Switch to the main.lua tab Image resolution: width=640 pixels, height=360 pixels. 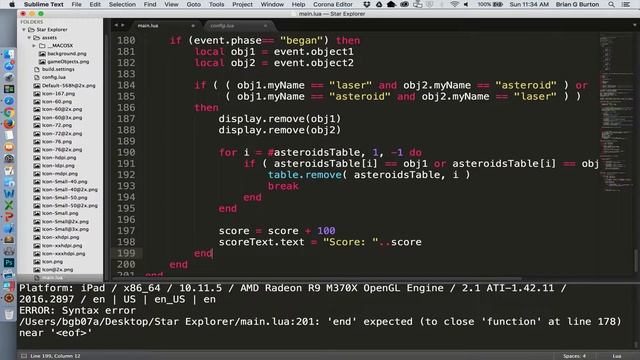tap(148, 26)
